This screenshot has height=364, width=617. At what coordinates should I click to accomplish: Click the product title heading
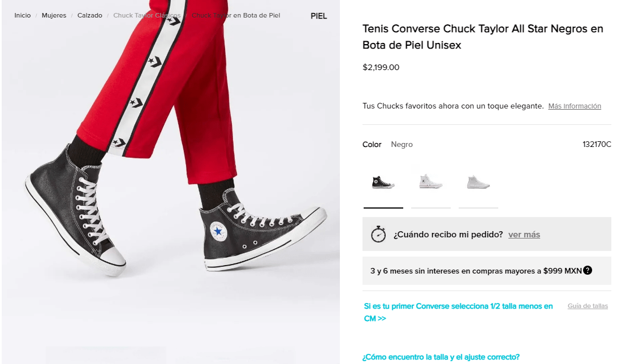point(482,37)
